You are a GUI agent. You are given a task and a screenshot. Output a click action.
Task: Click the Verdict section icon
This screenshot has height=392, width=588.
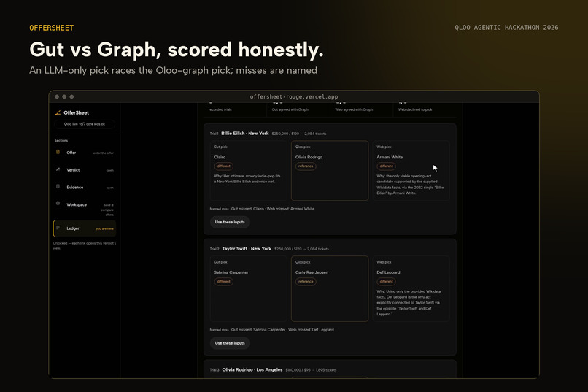[x=58, y=169]
